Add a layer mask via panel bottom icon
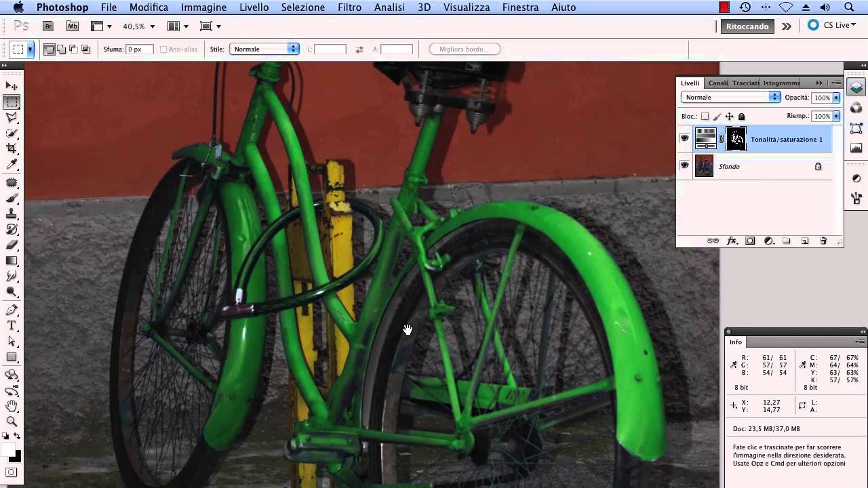The height and width of the screenshot is (488, 868). [750, 241]
